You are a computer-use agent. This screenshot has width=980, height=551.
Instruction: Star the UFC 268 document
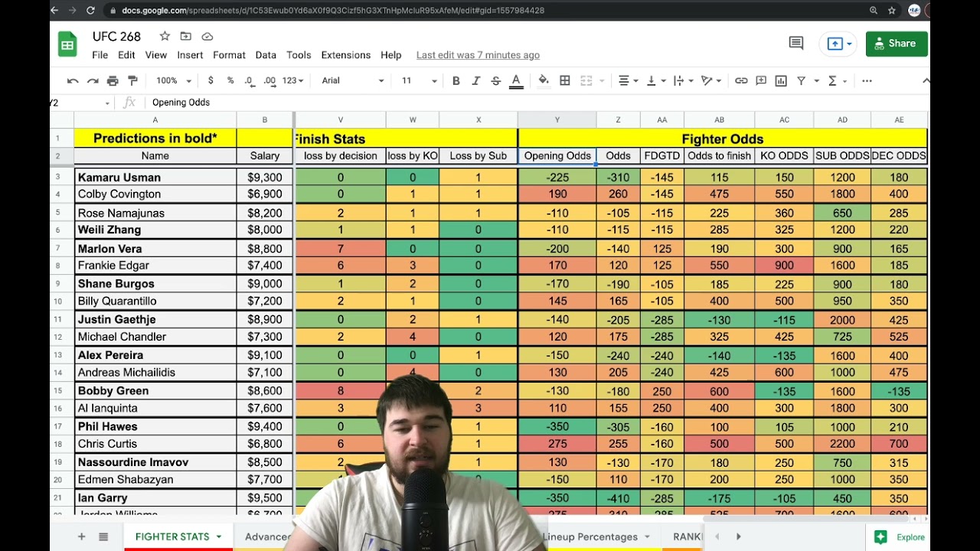coord(165,36)
